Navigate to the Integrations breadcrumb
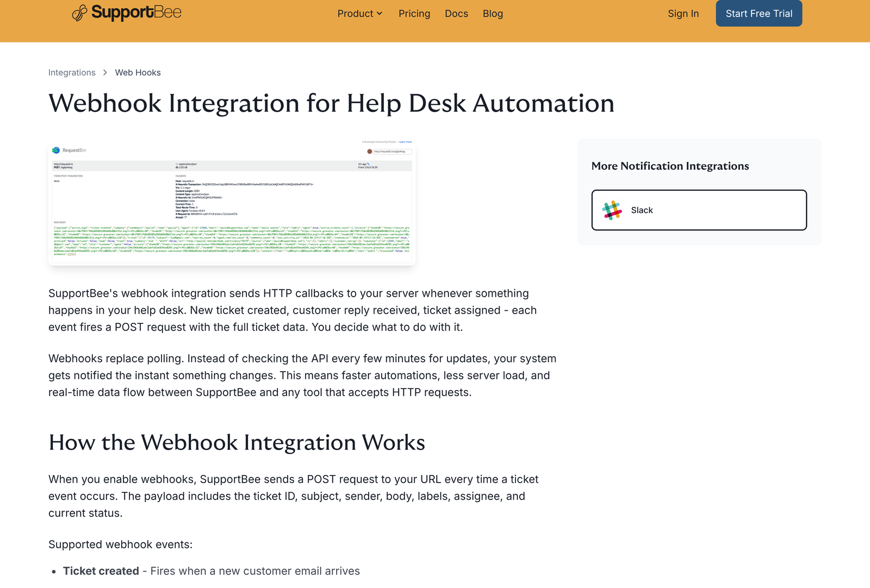 pos(72,73)
